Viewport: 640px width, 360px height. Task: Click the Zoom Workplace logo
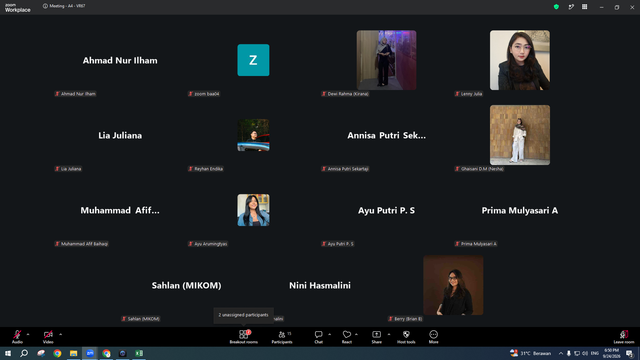(18, 8)
